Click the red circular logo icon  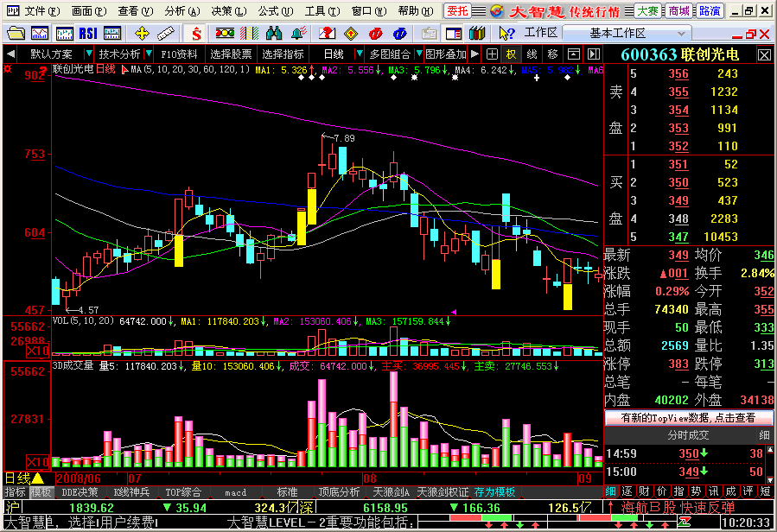point(376,33)
